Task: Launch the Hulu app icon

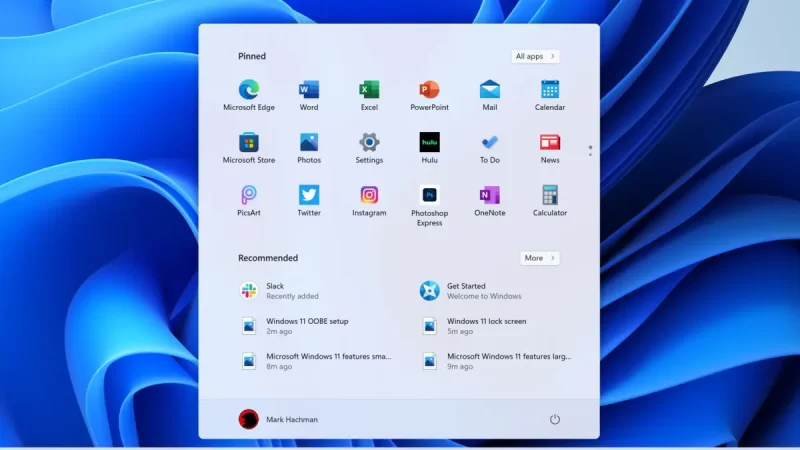Action: pyautogui.click(x=429, y=142)
